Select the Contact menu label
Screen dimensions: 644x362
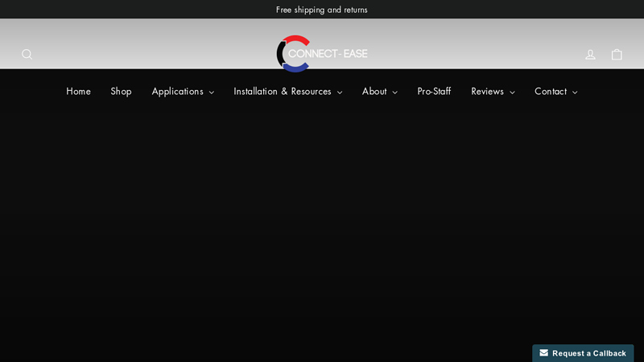pyautogui.click(x=551, y=91)
